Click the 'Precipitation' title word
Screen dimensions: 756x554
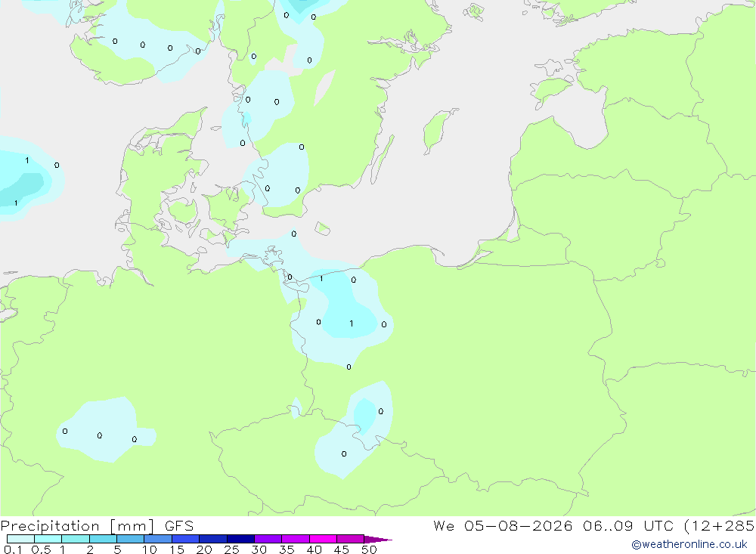(x=50, y=526)
